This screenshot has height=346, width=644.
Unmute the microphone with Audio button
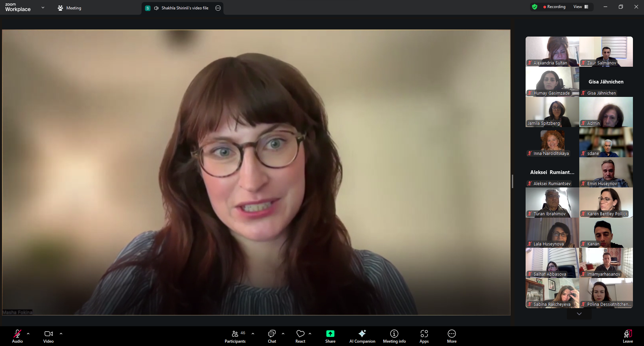coord(17,336)
